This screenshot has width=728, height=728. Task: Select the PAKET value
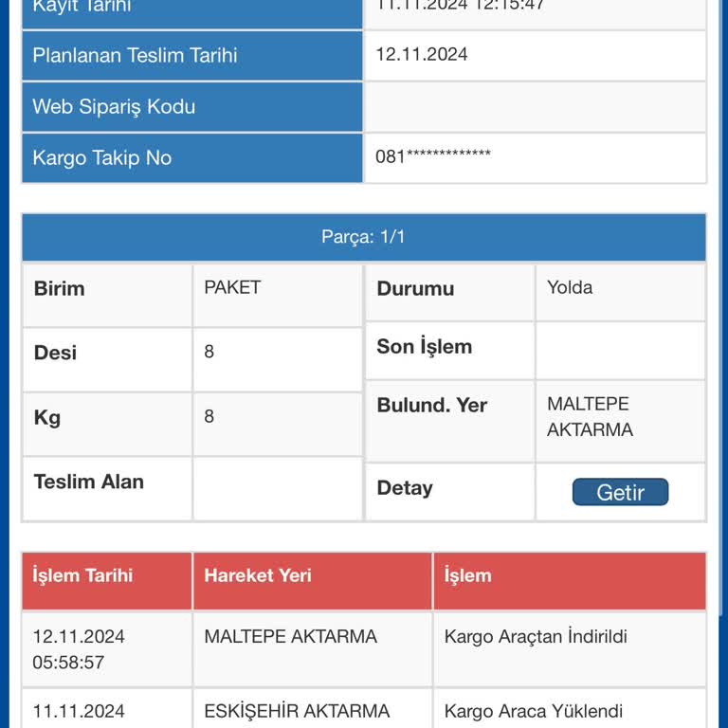232,287
